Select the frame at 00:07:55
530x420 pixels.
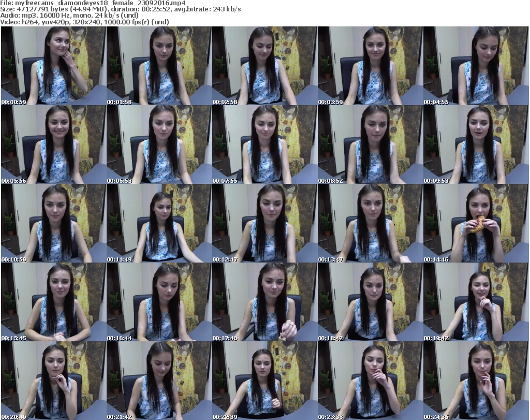(x=264, y=144)
